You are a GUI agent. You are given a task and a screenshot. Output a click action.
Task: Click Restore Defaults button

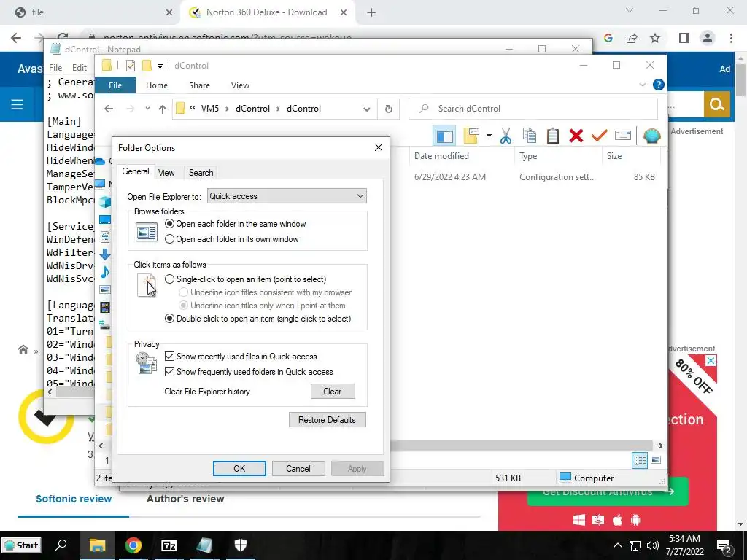(327, 420)
